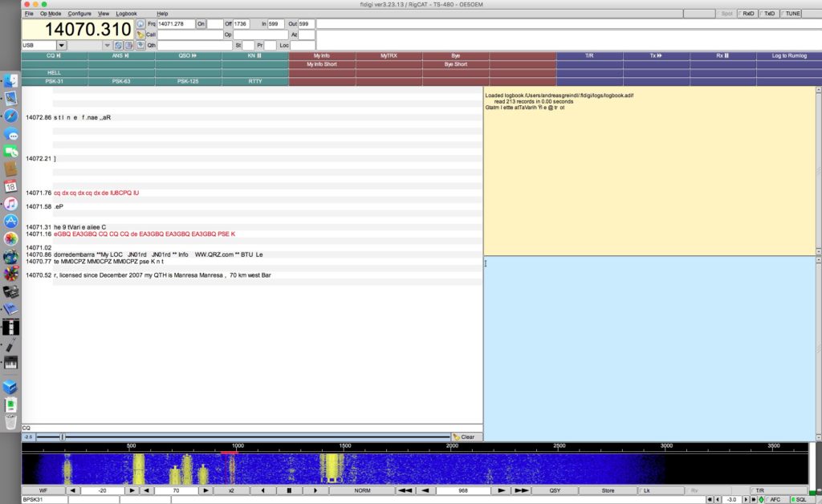The width and height of the screenshot is (822, 504).
Task: Click the QRZ lookup icon beside Frq
Action: pos(140,23)
